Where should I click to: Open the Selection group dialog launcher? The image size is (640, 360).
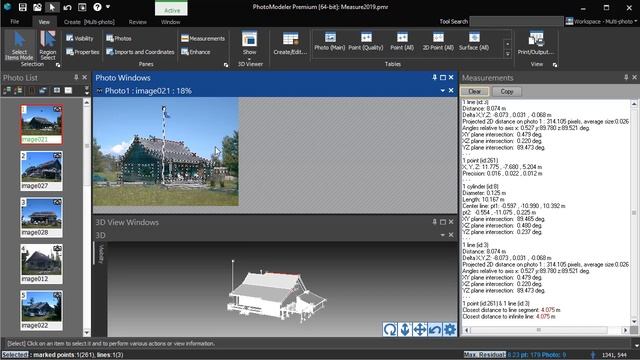pyautogui.click(x=58, y=64)
